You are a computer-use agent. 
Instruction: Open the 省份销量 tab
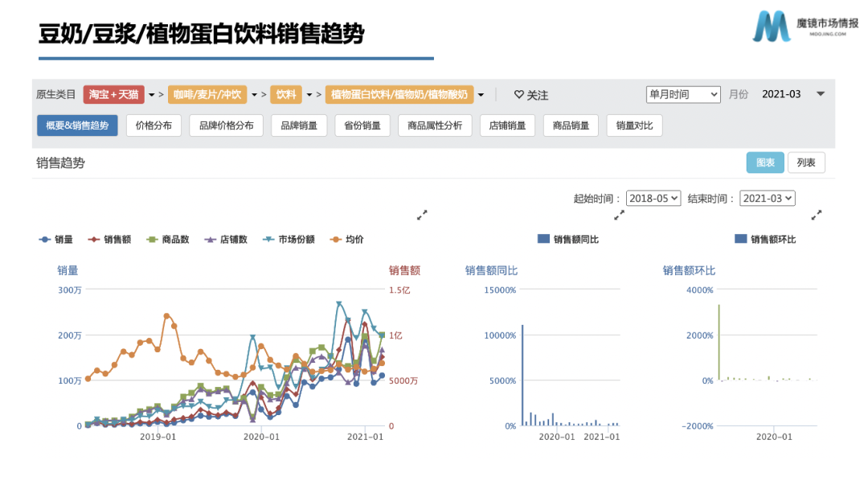pyautogui.click(x=362, y=125)
